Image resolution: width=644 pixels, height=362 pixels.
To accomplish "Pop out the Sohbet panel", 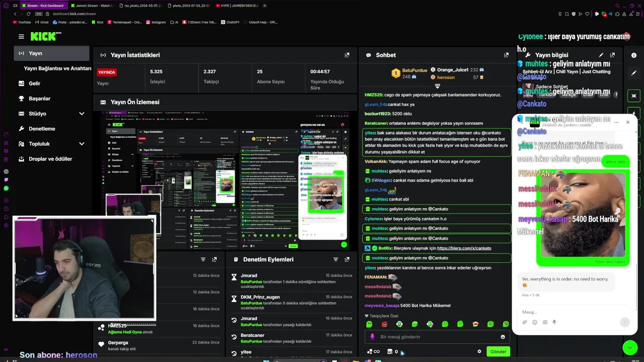I will (506, 55).
